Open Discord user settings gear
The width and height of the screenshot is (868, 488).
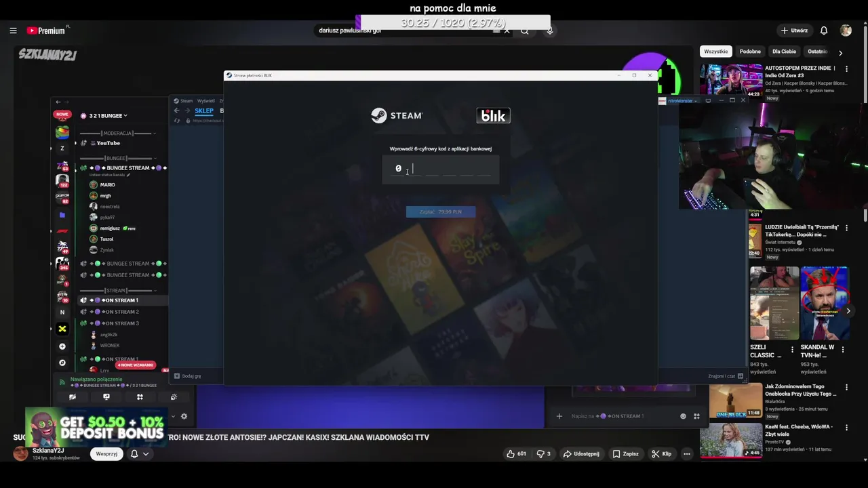click(184, 417)
